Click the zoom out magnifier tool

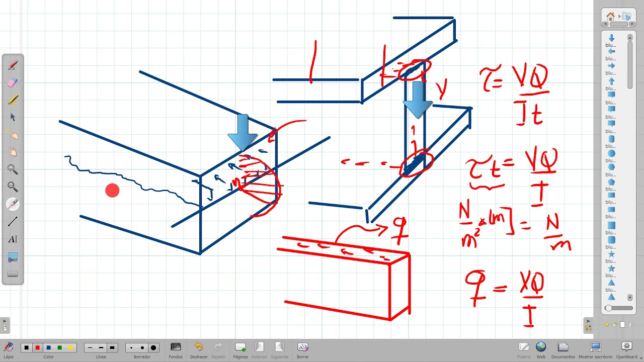point(13,187)
